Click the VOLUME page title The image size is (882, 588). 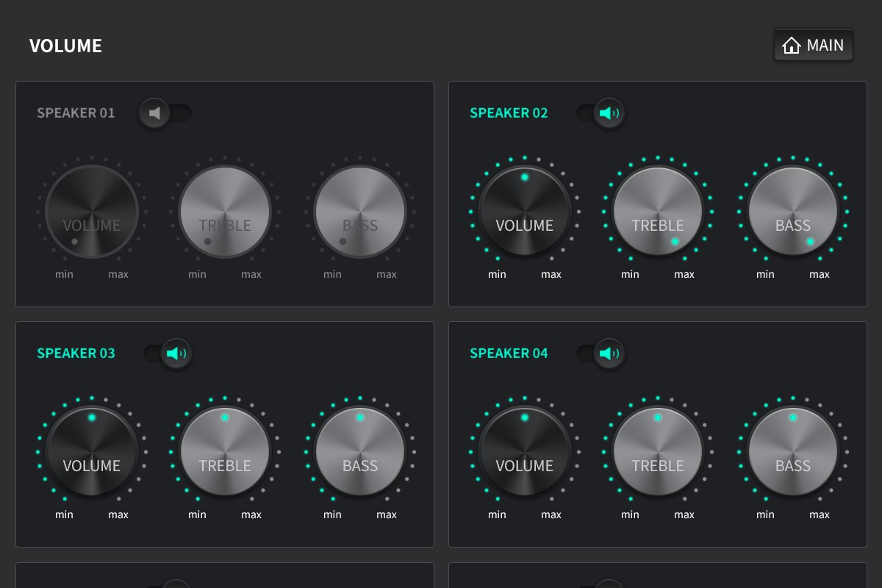(65, 46)
